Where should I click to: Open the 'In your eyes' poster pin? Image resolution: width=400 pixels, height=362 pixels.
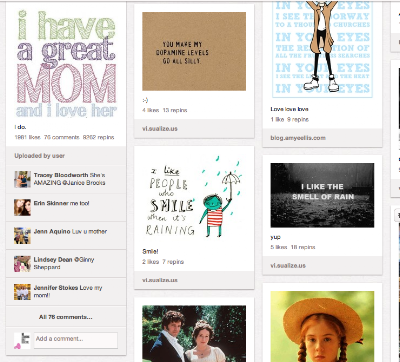pos(322,49)
